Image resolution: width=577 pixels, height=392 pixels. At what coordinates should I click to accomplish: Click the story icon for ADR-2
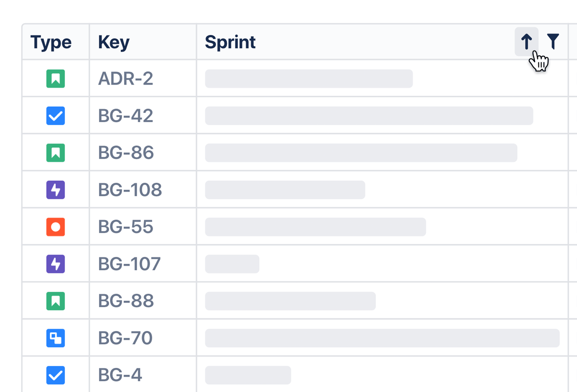[x=55, y=79]
